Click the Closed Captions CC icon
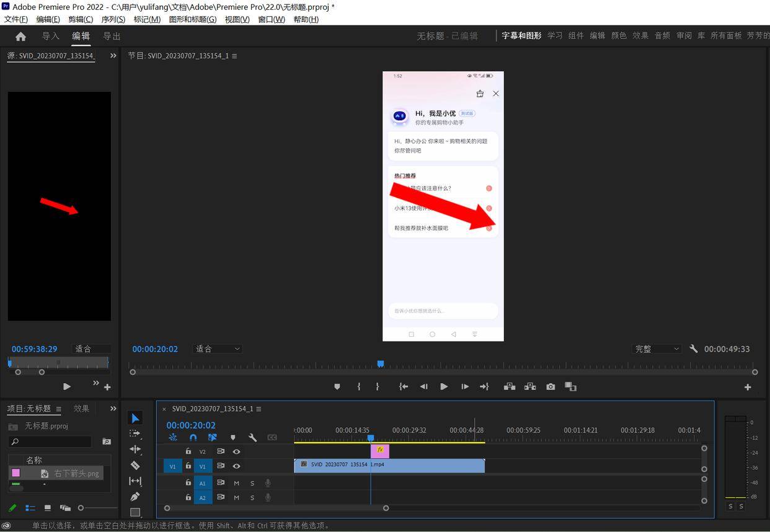Image resolution: width=770 pixels, height=532 pixels. [273, 437]
